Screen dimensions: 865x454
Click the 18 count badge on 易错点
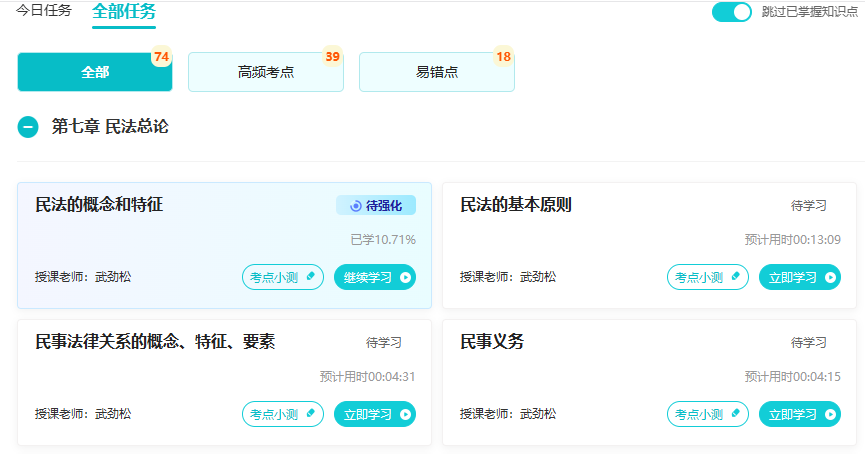click(x=503, y=56)
